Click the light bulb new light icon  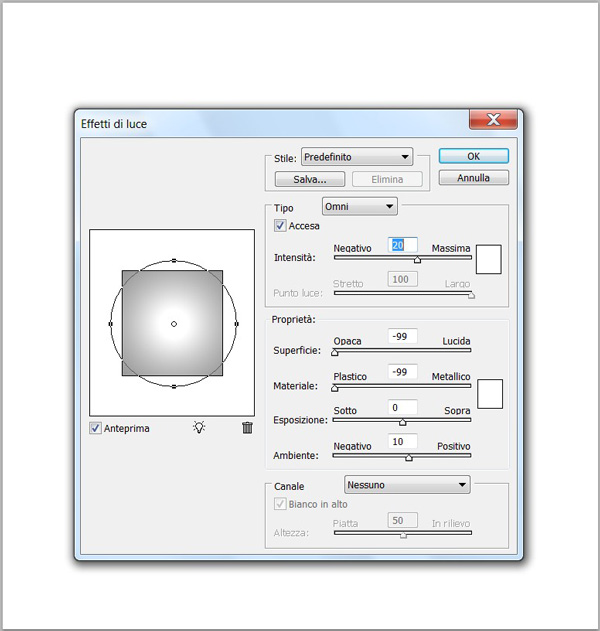[199, 427]
